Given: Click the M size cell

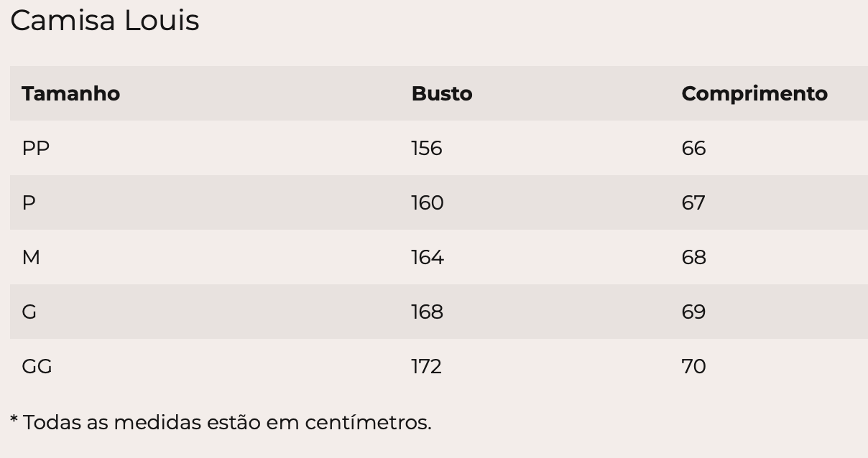Looking at the screenshot, I should (x=31, y=257).
